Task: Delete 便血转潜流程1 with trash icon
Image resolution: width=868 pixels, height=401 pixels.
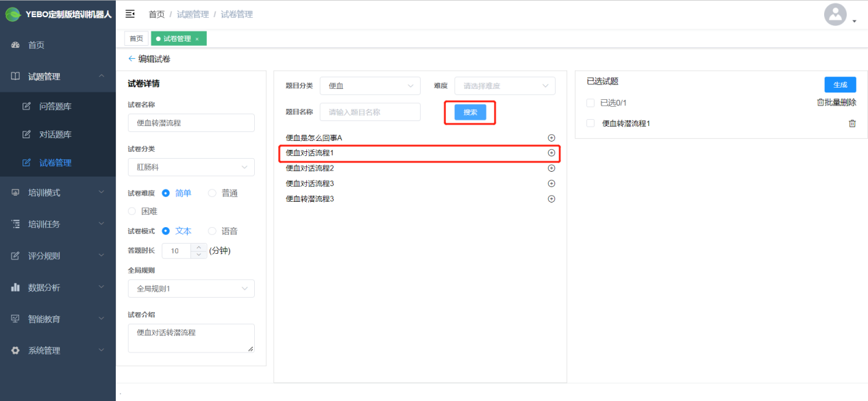Action: coord(852,124)
